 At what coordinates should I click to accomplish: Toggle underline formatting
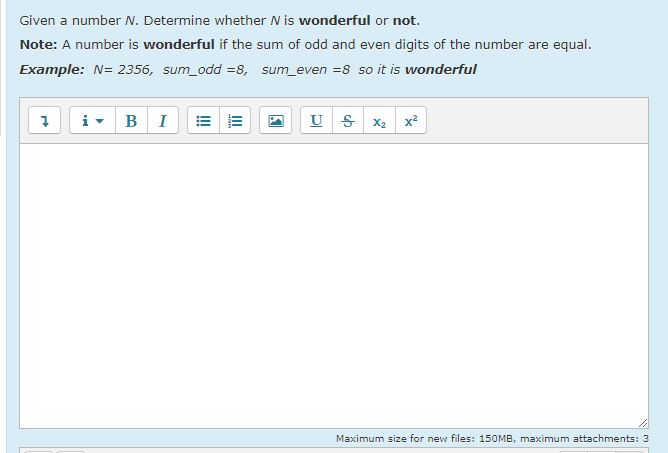[x=316, y=121]
